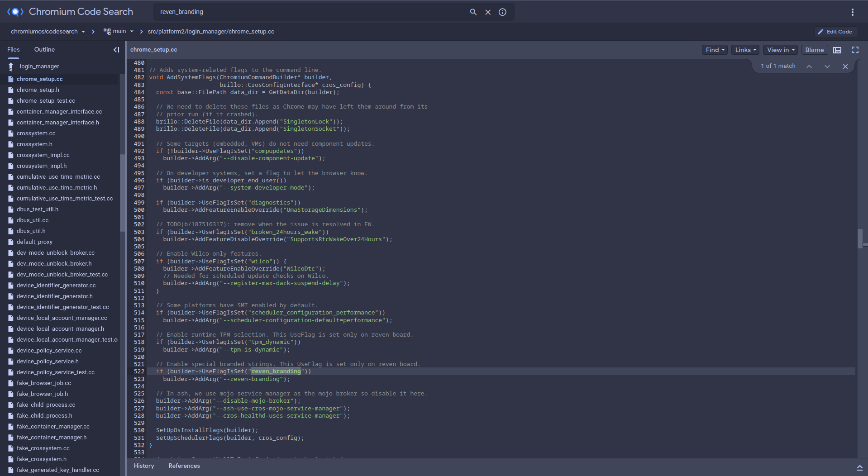Open device_identifier_generator.h file
The image size is (868, 476).
tap(55, 296)
